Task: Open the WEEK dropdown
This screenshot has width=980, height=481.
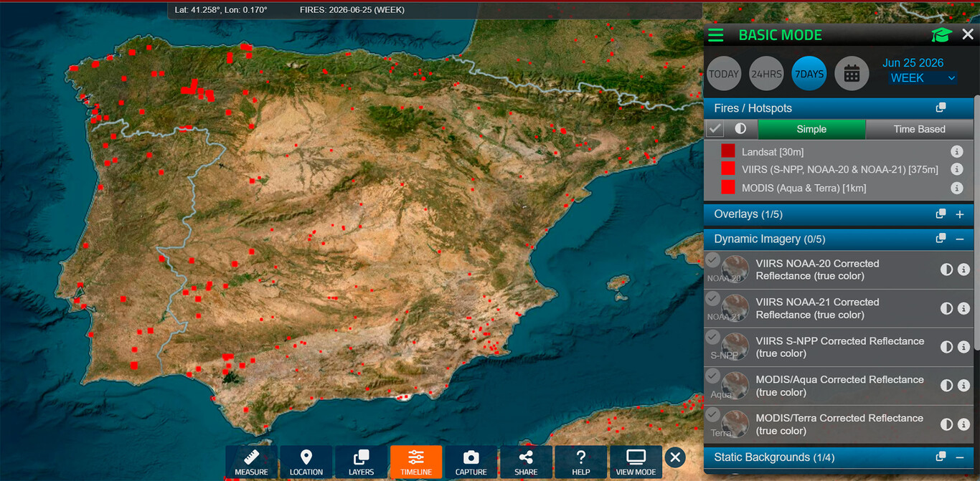Action: coord(923,78)
